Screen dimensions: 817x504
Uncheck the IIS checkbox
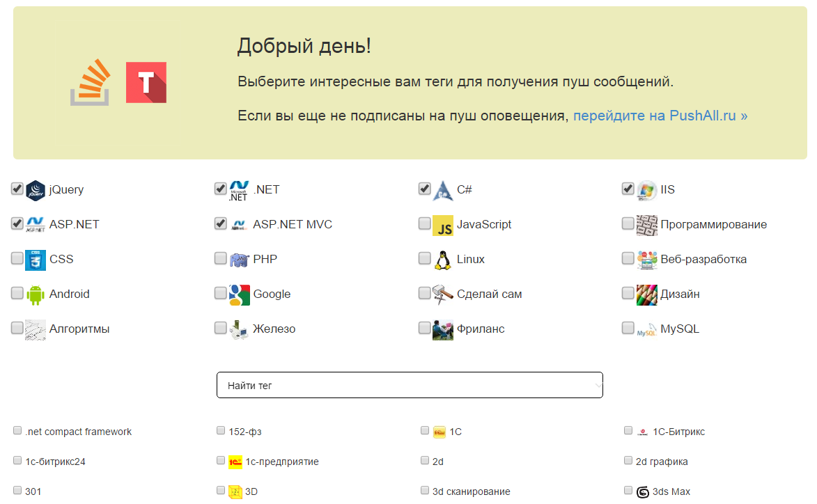[x=628, y=189]
